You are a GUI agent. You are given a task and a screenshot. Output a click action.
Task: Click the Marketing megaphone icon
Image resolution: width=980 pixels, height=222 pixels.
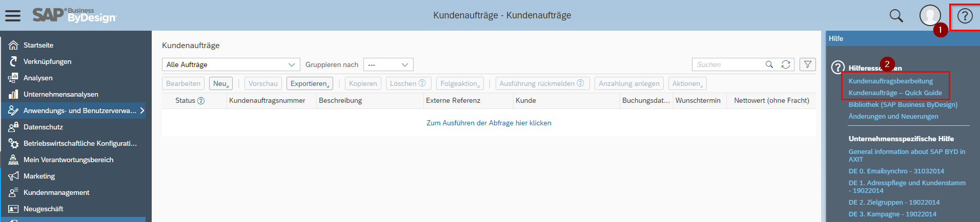click(x=13, y=176)
